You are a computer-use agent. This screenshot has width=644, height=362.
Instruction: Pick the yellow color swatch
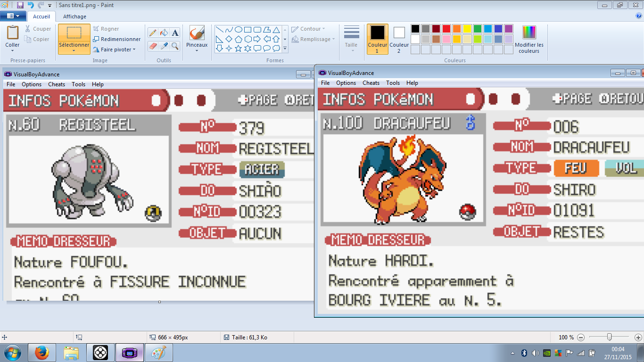tap(467, 29)
